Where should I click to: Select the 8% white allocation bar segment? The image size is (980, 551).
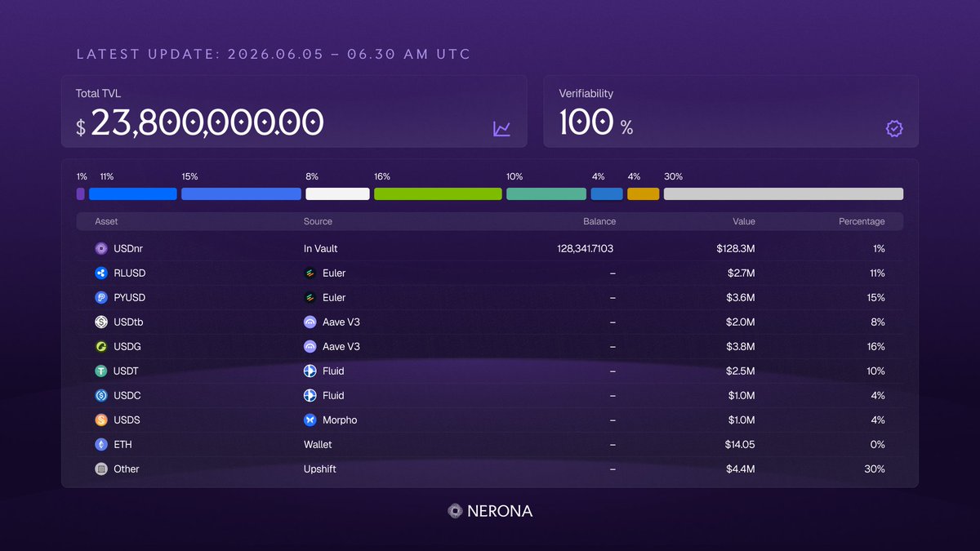point(338,194)
